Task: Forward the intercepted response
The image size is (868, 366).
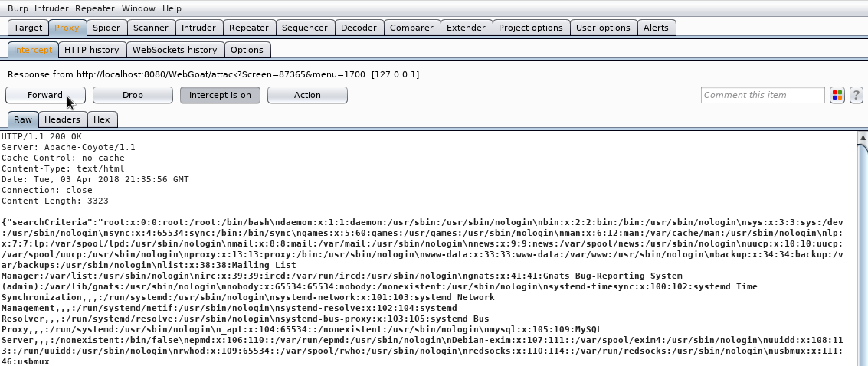Action: 45,95
